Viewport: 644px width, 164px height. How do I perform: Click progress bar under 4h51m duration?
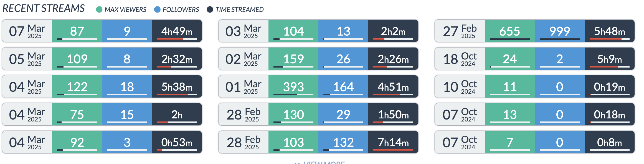click(x=393, y=95)
